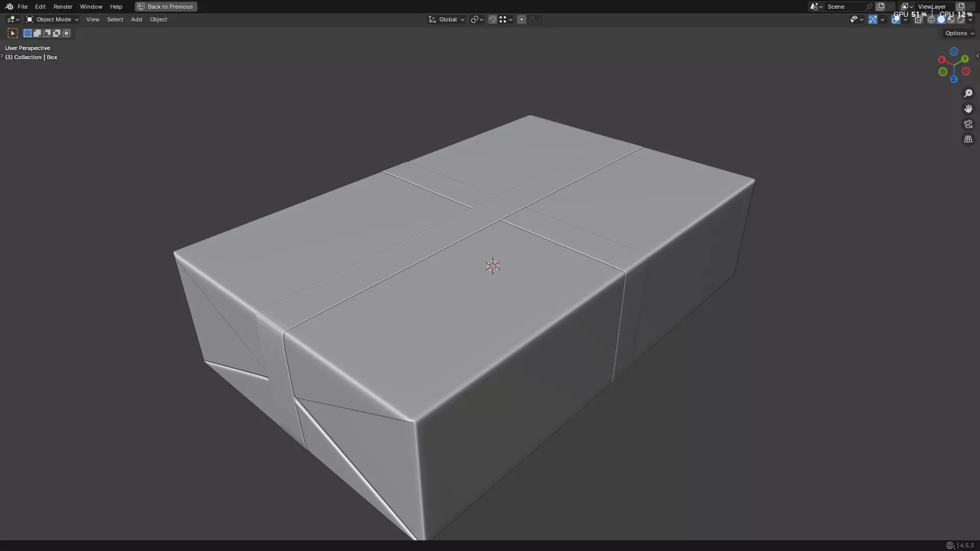Open the Object Mode dropdown
This screenshot has height=551, width=980.
(52, 19)
